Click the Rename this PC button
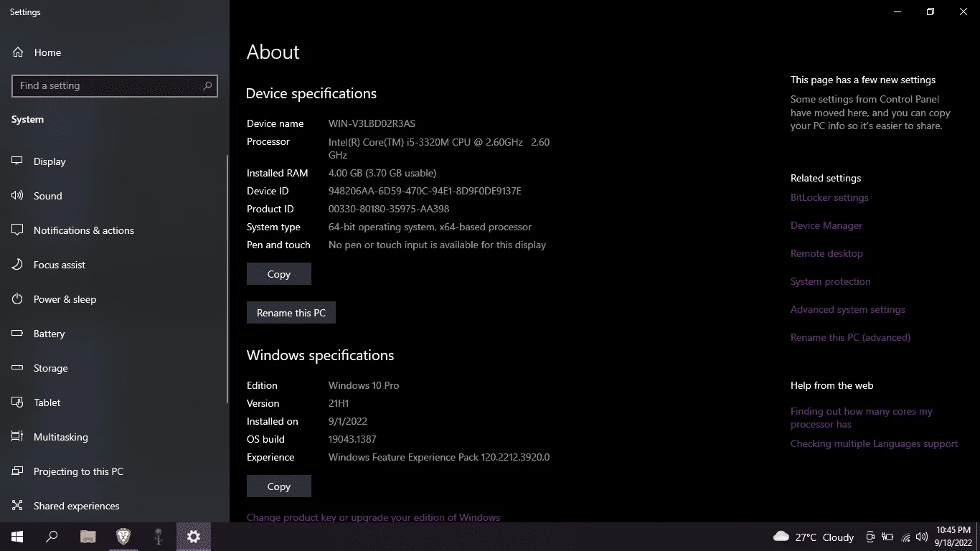This screenshot has width=980, height=551. tap(291, 313)
